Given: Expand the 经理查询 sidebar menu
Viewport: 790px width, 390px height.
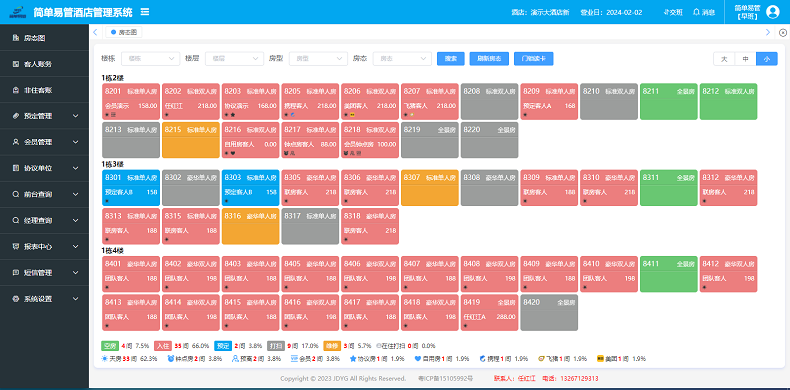Looking at the screenshot, I should 44,220.
